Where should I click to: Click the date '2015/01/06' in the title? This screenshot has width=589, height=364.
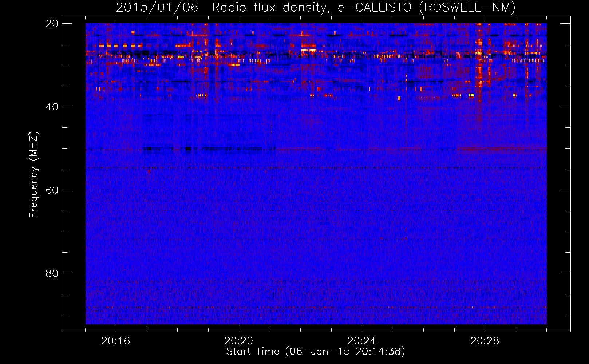pyautogui.click(x=157, y=8)
